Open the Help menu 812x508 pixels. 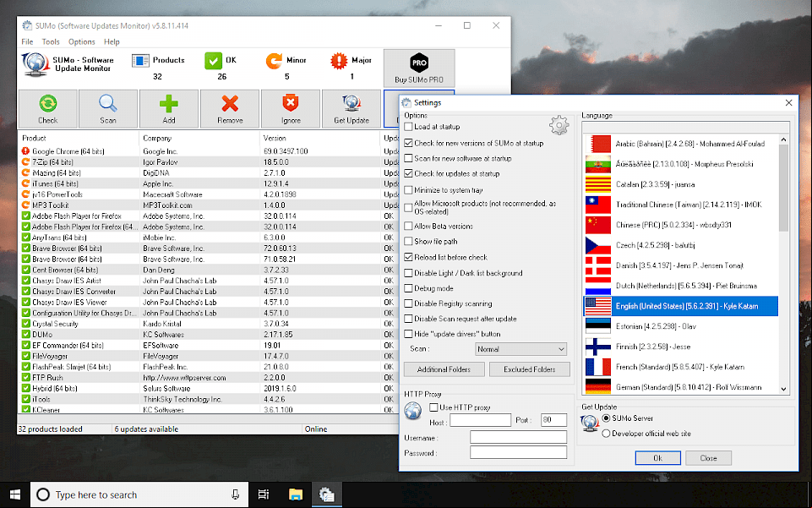[112, 42]
